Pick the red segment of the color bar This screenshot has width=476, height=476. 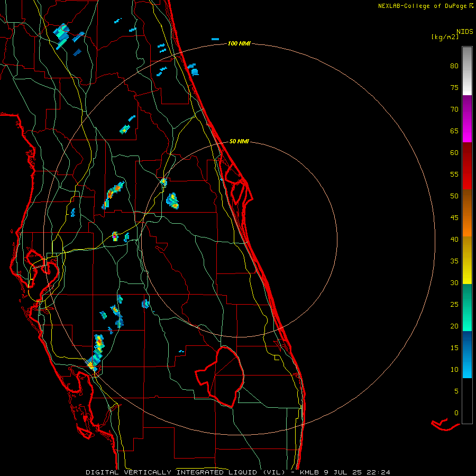(467, 166)
